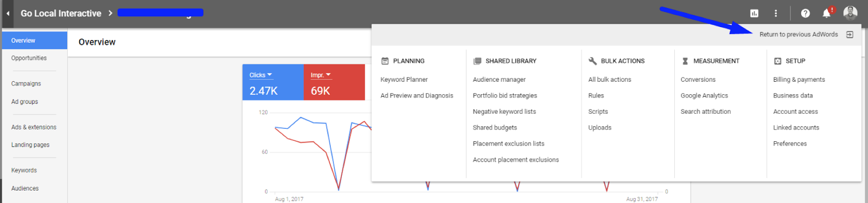Screen dimensions: 868x203
Task: Open Billing & payments under Setup
Action: click(799, 80)
